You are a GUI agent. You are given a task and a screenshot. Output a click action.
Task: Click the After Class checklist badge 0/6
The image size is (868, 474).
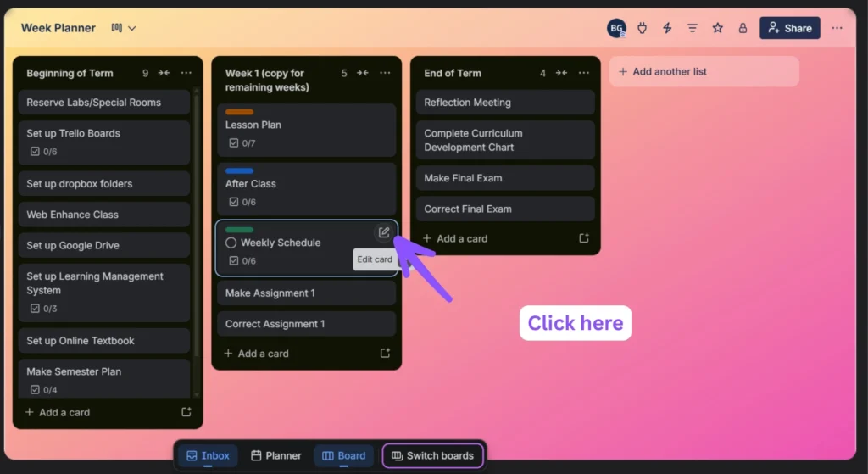242,202
